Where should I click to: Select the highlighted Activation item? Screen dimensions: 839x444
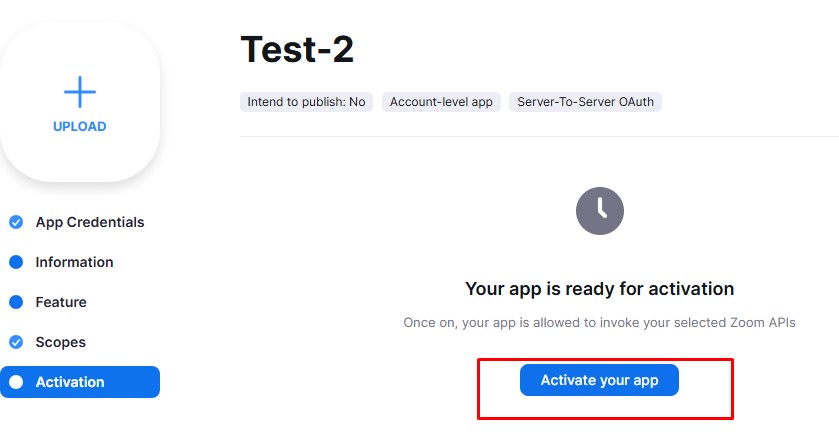tap(80, 382)
